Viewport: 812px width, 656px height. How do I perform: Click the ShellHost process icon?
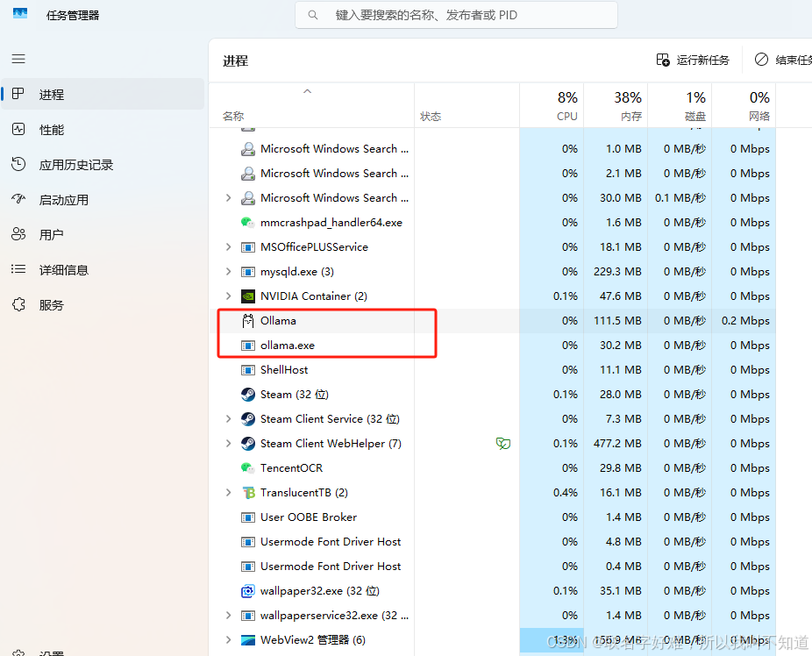pos(248,370)
